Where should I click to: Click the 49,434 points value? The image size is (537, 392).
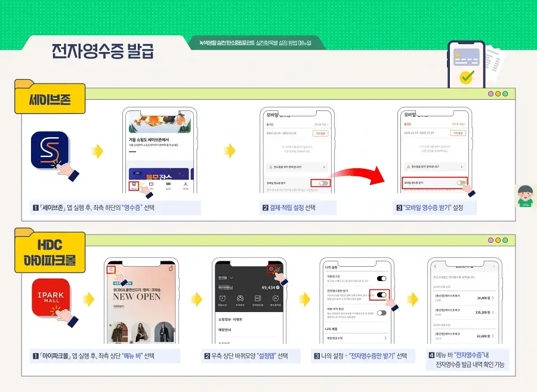click(268, 288)
